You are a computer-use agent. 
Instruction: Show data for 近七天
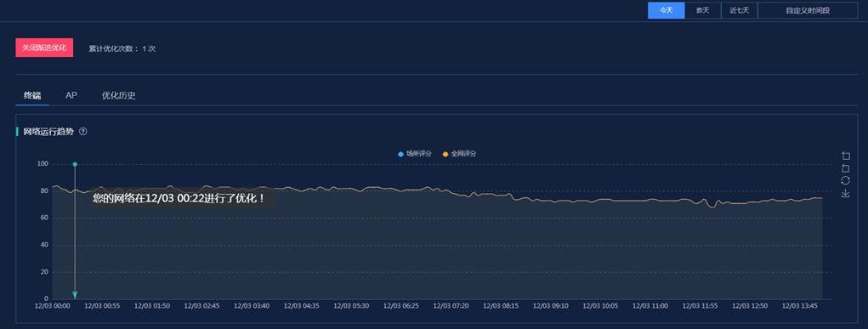pos(739,10)
